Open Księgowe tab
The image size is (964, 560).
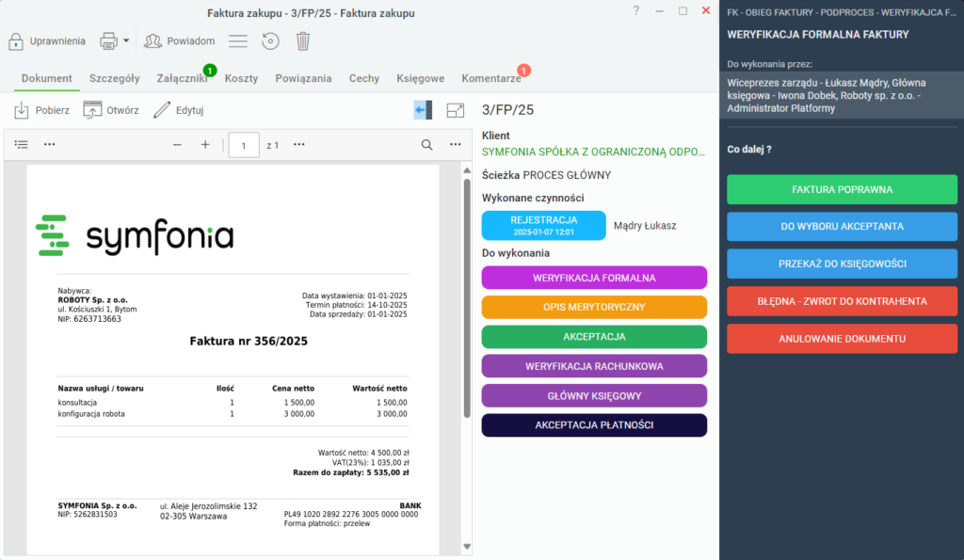click(421, 79)
